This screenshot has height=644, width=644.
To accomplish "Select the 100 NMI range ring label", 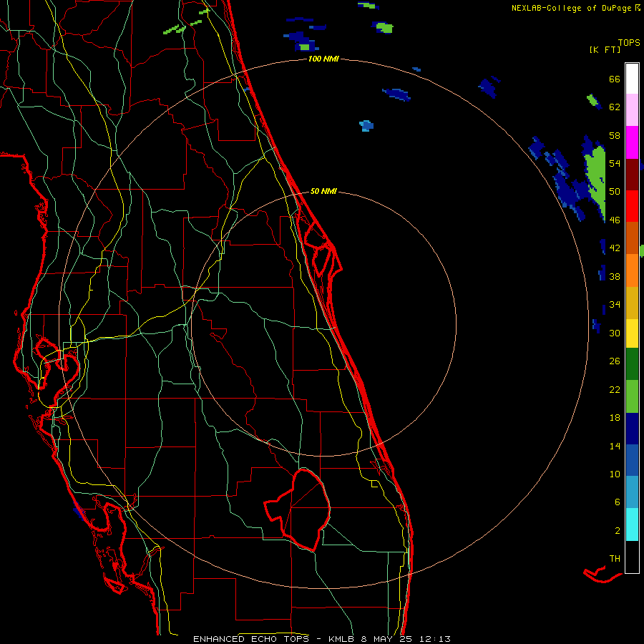I will [323, 59].
